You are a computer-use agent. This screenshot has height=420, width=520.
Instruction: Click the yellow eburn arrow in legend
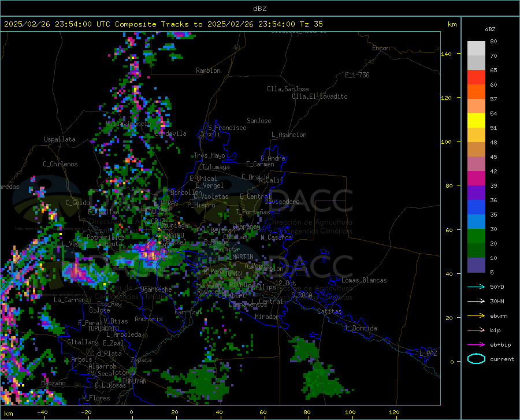tap(476, 315)
